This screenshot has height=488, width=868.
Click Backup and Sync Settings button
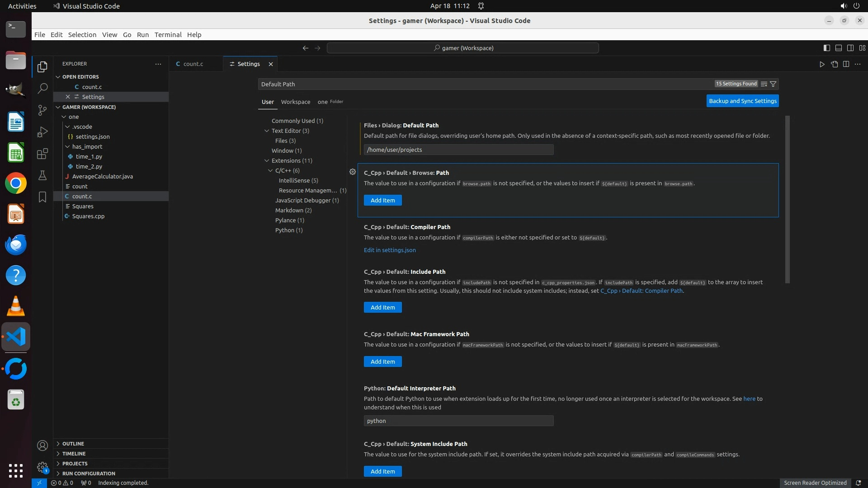click(x=742, y=101)
